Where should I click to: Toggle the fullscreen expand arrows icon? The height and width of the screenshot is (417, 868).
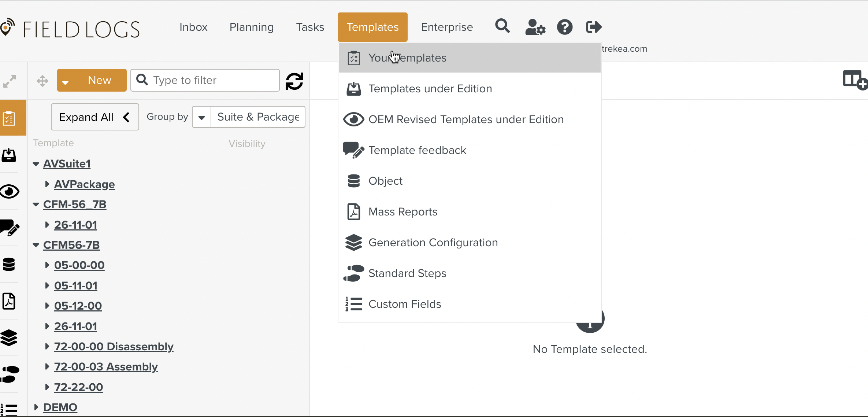coord(10,81)
